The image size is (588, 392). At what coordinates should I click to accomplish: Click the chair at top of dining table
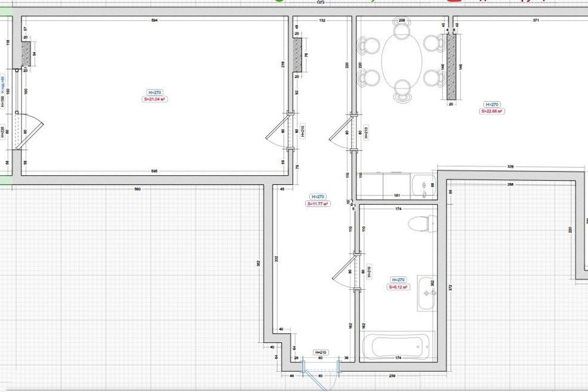pyautogui.click(x=402, y=29)
